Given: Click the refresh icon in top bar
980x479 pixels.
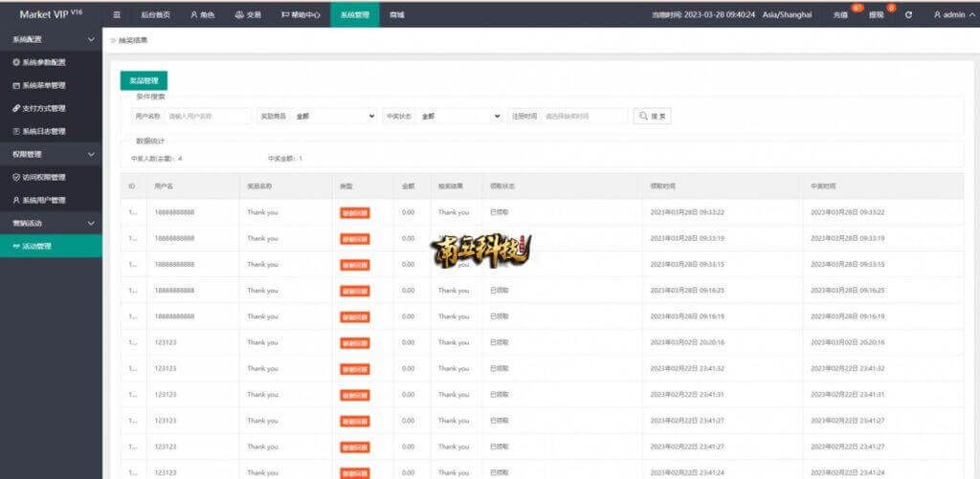Looking at the screenshot, I should pyautogui.click(x=908, y=15).
